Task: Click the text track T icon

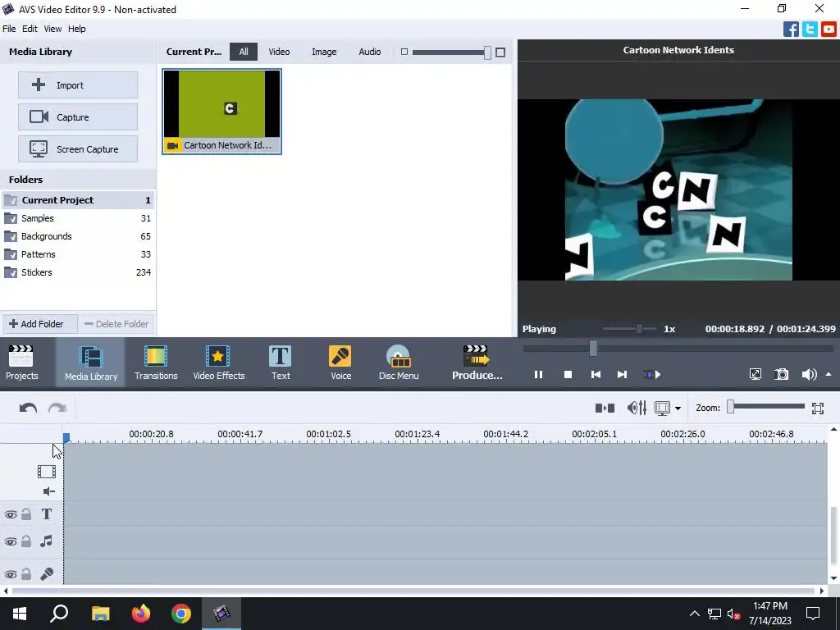Action: coord(47,514)
